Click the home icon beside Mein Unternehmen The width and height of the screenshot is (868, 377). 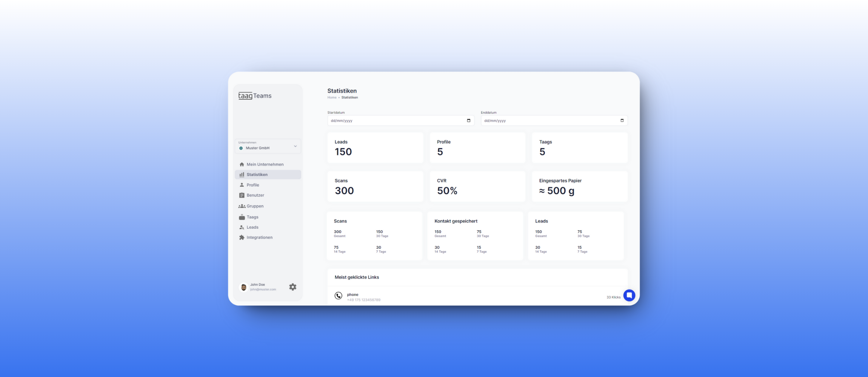point(242,164)
